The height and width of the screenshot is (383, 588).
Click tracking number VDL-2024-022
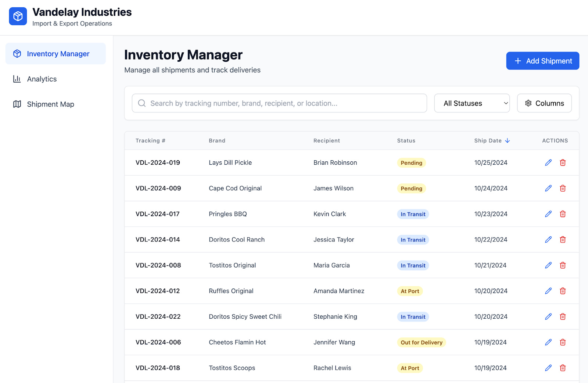pos(158,316)
